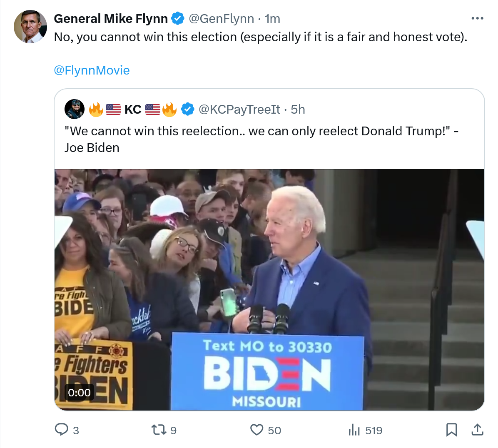Viewport: 498px width, 448px height.
Task: Click the share upload icon
Action: tap(477, 430)
